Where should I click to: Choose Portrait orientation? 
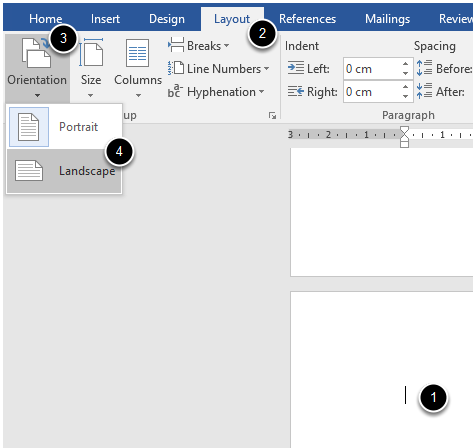[x=64, y=127]
